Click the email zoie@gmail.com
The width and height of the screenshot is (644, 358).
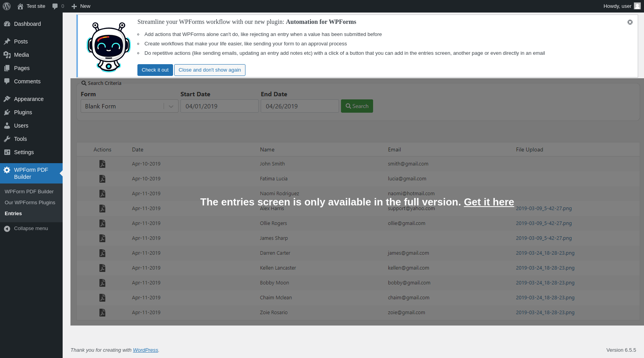tap(406, 313)
